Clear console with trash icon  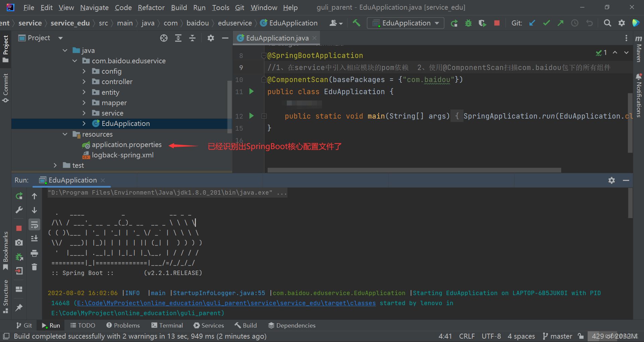click(34, 267)
